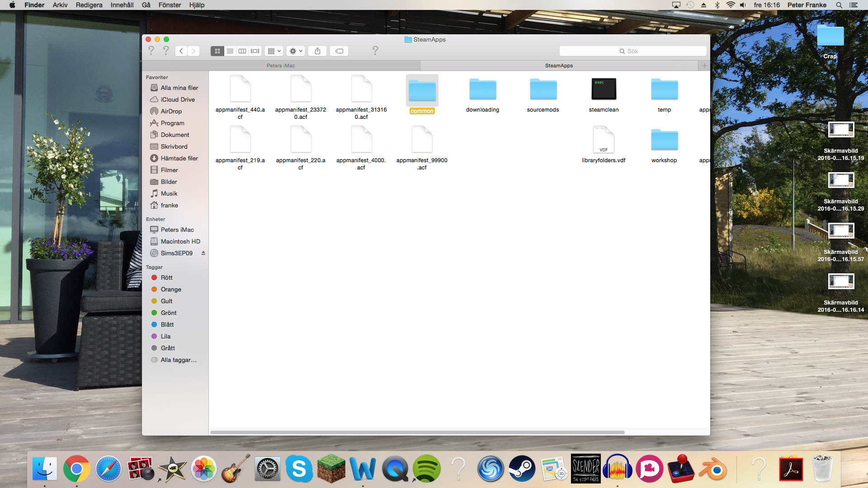Click the edit tags toolbar button
868x488 pixels.
pyautogui.click(x=339, y=51)
